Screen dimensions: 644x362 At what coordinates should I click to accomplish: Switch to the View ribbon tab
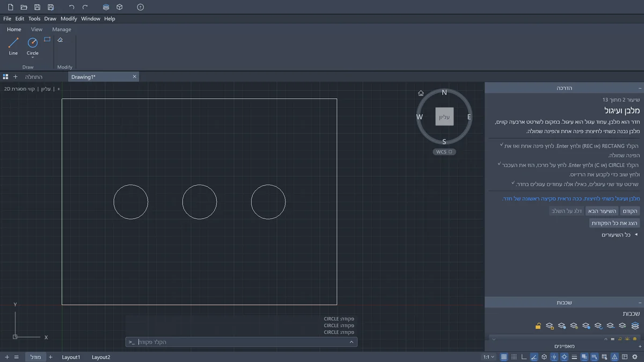pos(36,29)
